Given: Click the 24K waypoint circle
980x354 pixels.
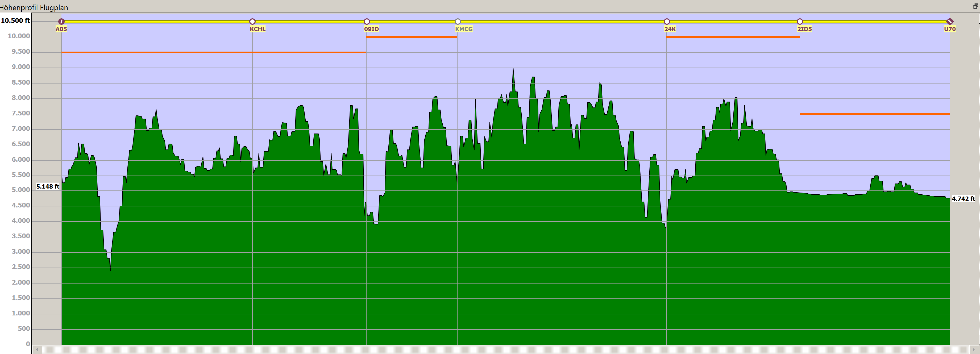Looking at the screenshot, I should click(x=667, y=22).
